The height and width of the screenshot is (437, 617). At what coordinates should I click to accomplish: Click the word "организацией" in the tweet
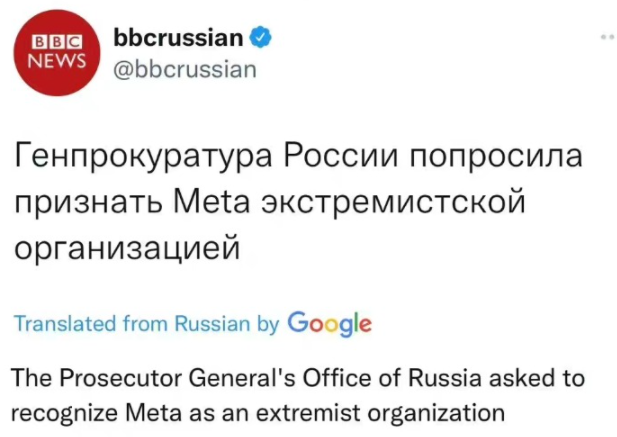pyautogui.click(x=127, y=245)
